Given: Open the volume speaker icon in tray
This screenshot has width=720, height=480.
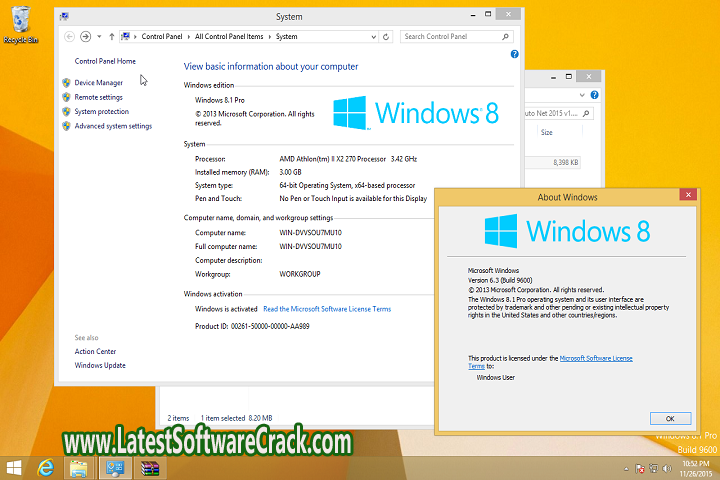Looking at the screenshot, I should (x=667, y=469).
